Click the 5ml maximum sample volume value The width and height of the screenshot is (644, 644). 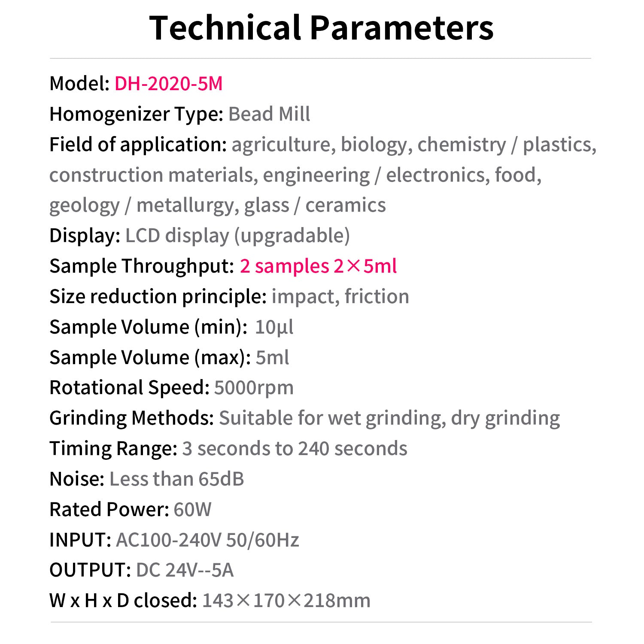point(272,358)
